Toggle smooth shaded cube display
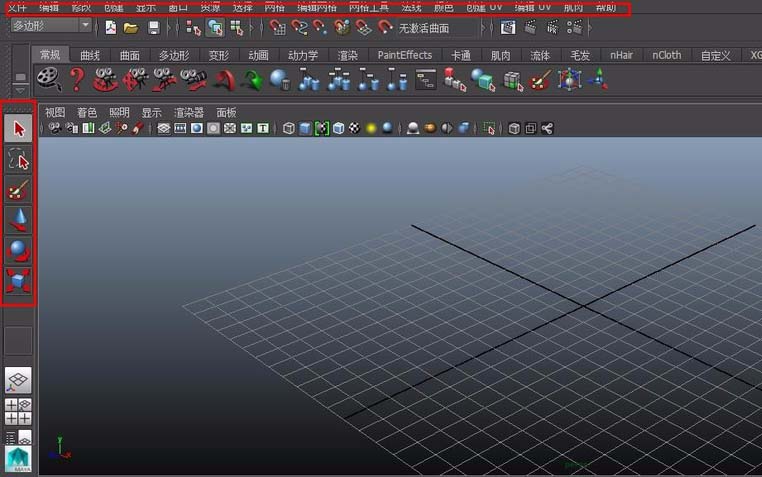Screen dimensions: 762x477 coord(305,128)
